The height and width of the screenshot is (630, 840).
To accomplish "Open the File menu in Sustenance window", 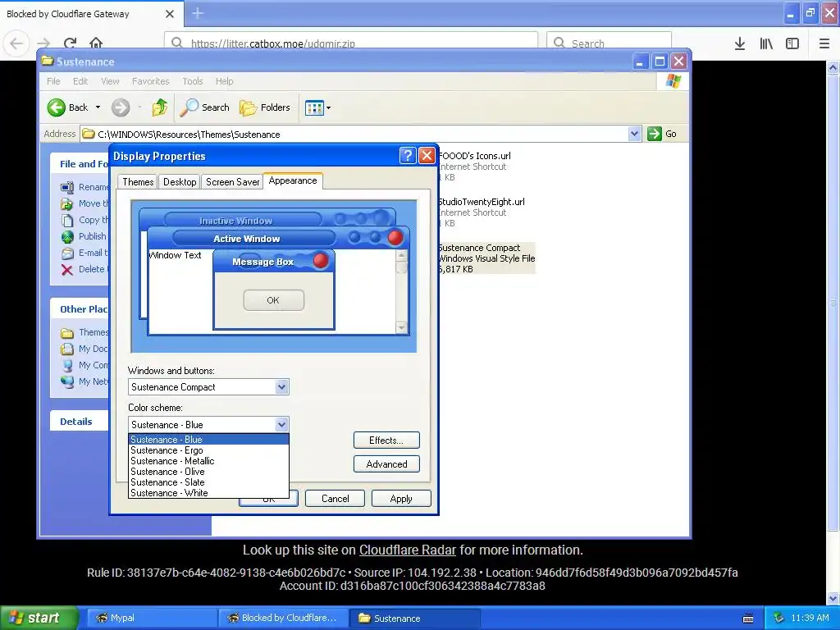I will tap(53, 81).
